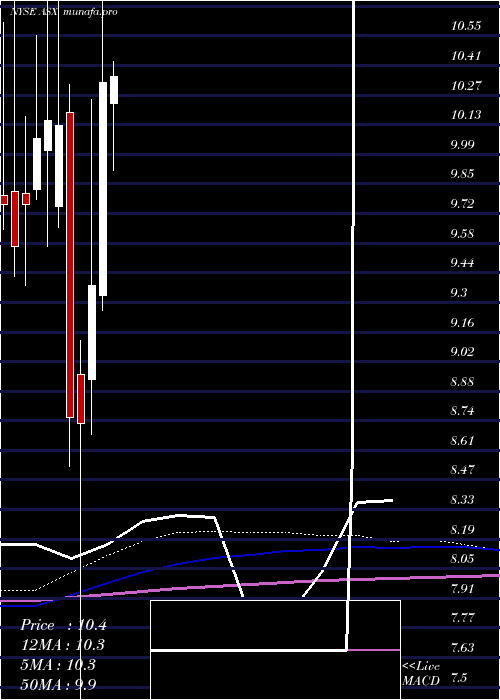The height and width of the screenshot is (700, 500).
Task: Click the 7.5 price axis label
Action: [459, 678]
